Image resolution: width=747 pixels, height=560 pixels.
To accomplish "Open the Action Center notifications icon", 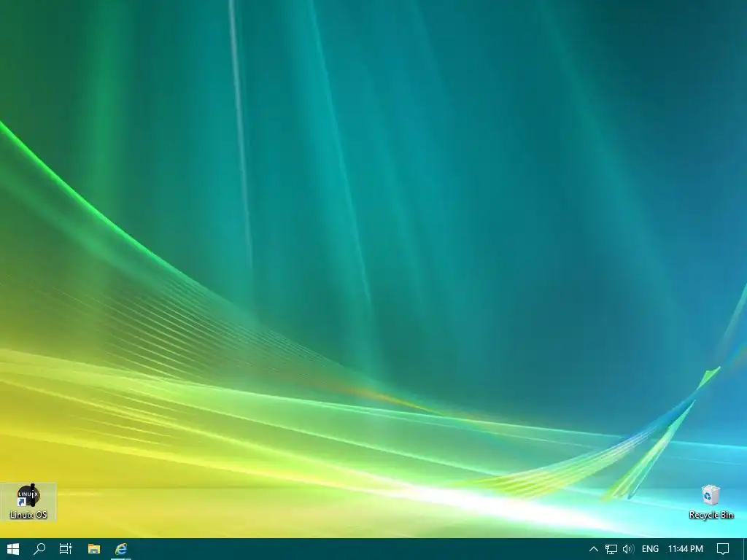I will coord(723,549).
